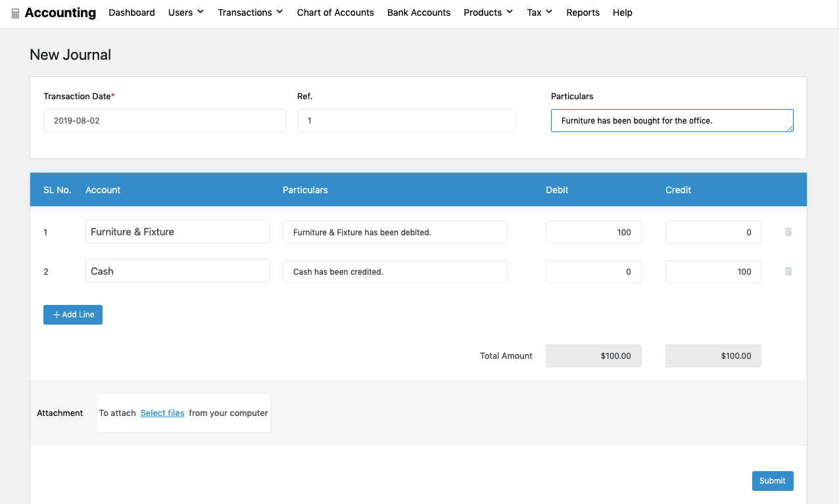Click the Ref. number field
The height and width of the screenshot is (504, 839).
click(406, 120)
